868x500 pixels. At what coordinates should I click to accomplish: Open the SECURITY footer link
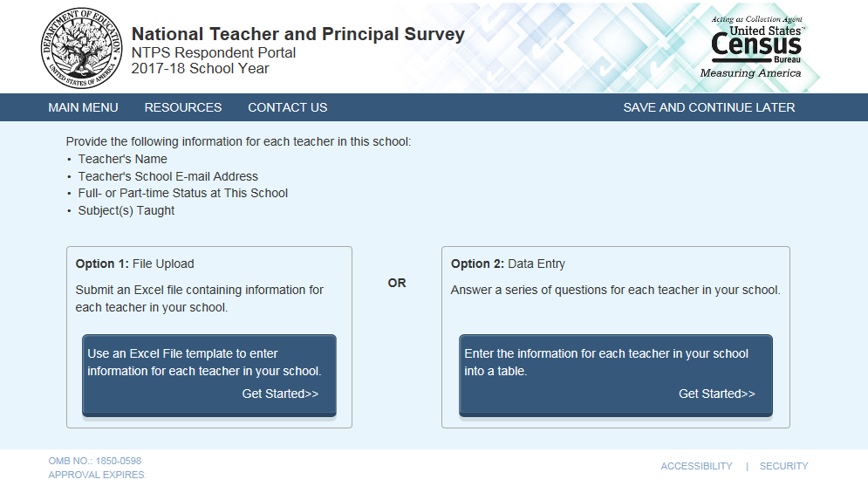point(783,466)
